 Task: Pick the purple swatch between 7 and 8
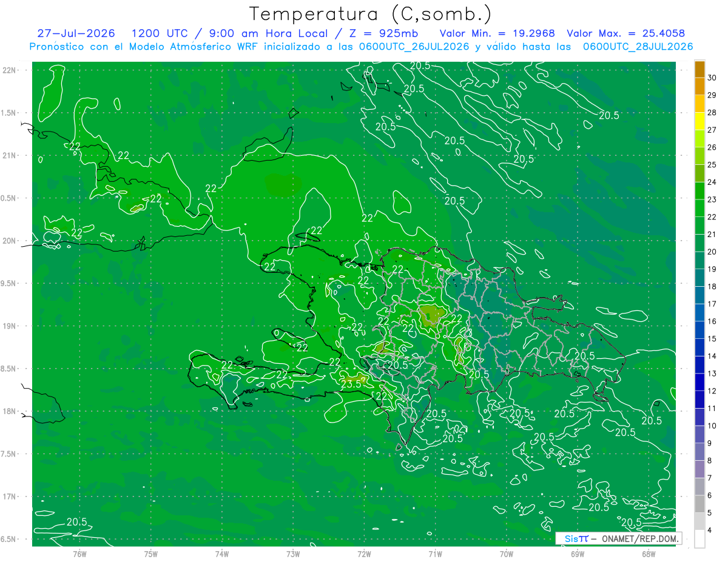click(699, 470)
